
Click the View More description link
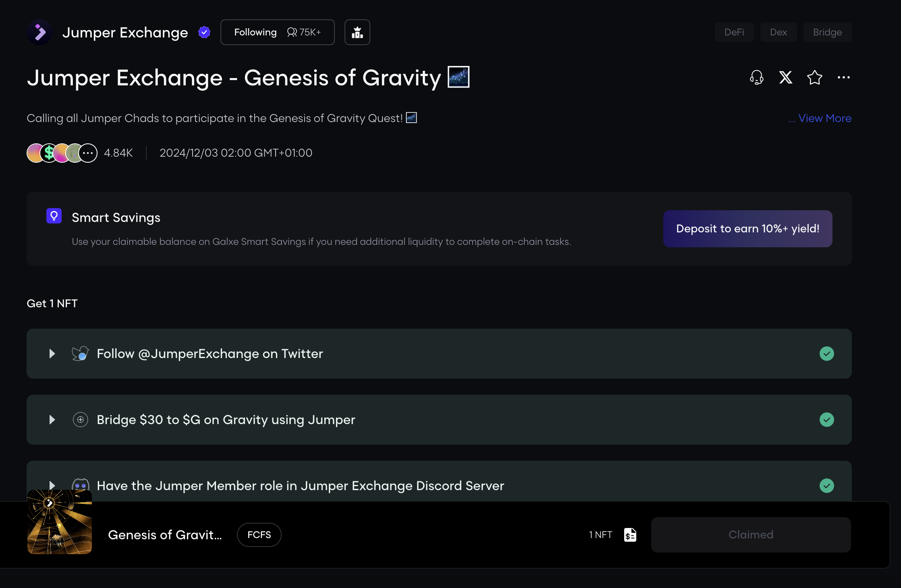click(x=824, y=118)
